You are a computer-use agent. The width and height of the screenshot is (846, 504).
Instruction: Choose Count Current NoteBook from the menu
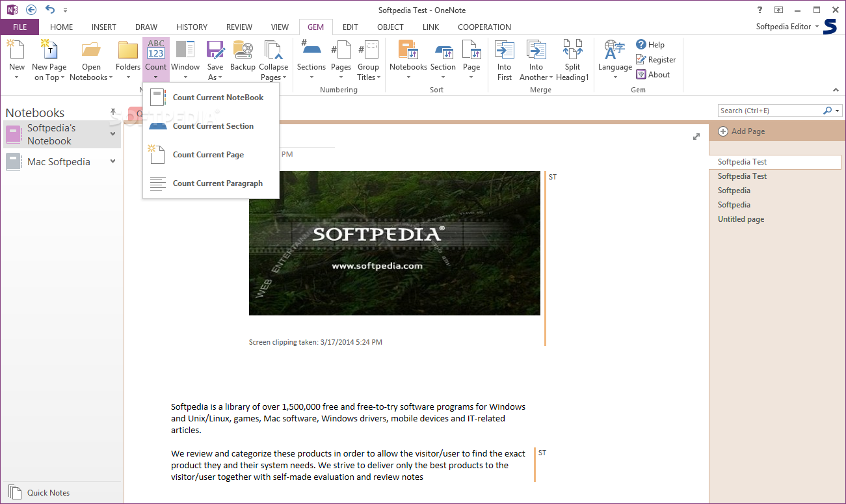[211, 98]
